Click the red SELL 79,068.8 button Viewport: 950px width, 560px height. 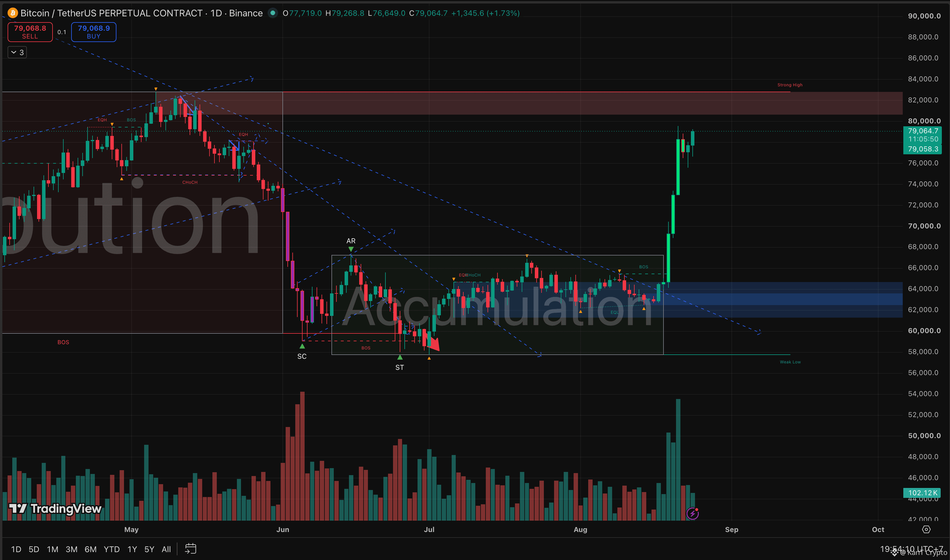click(30, 32)
